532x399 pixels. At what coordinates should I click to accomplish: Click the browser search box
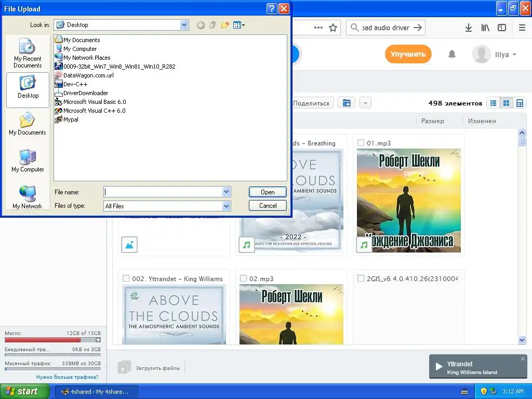pyautogui.click(x=386, y=28)
